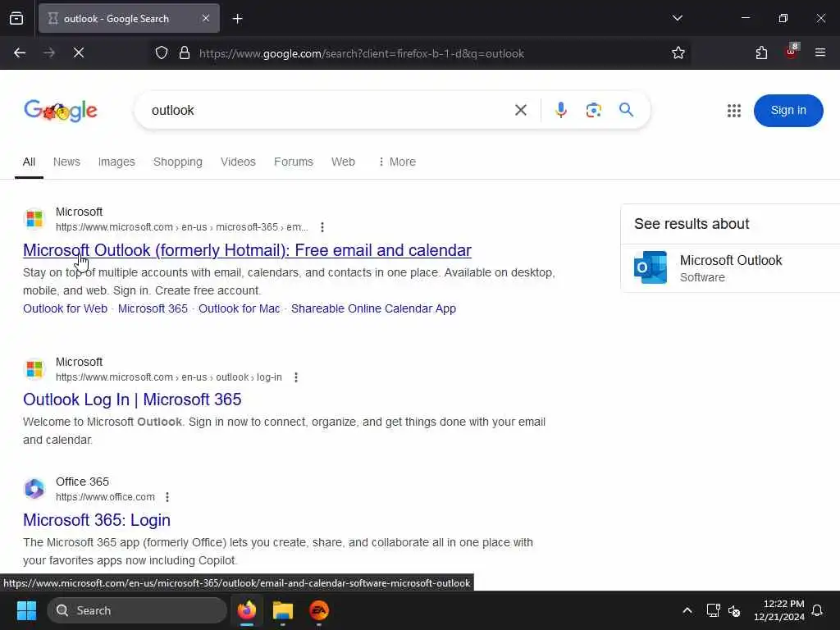Open Microsoft 365: Login result

click(97, 520)
